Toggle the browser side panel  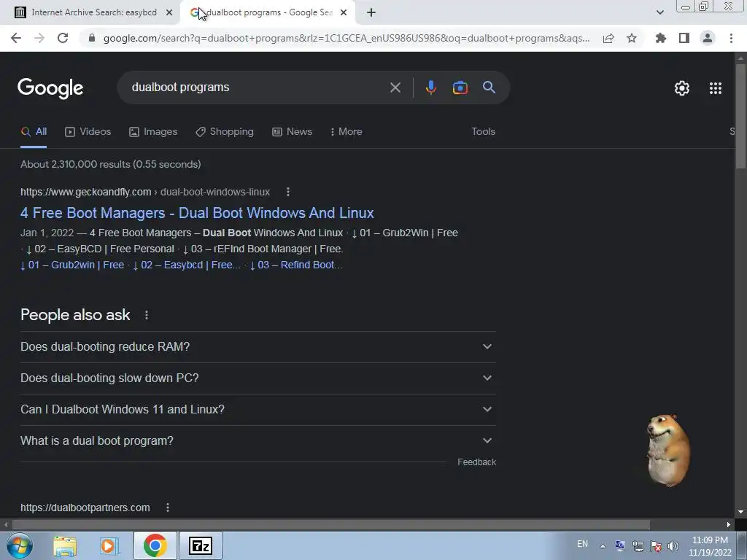(684, 38)
